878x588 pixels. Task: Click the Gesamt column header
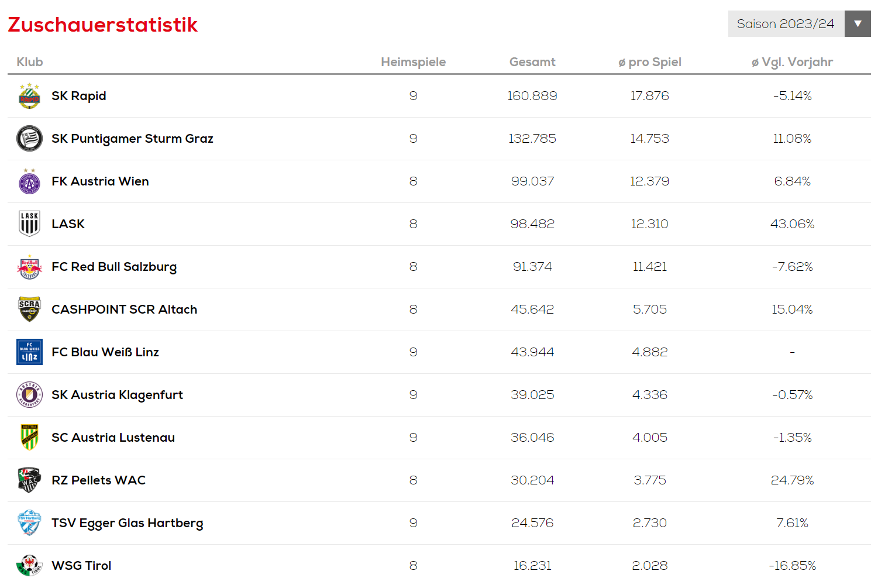(x=532, y=62)
